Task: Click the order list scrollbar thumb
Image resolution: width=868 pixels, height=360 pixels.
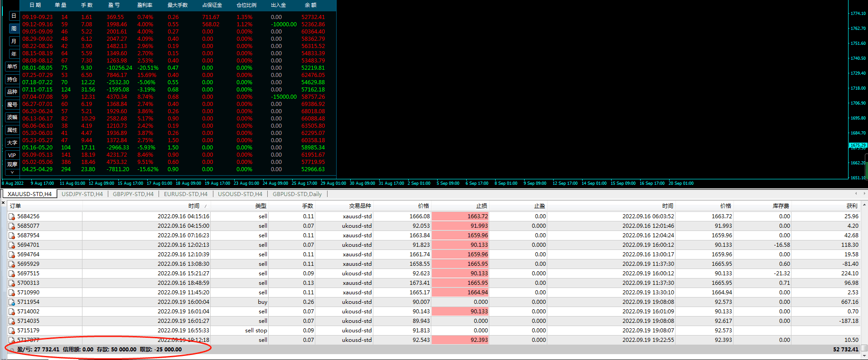Action: coord(864,349)
